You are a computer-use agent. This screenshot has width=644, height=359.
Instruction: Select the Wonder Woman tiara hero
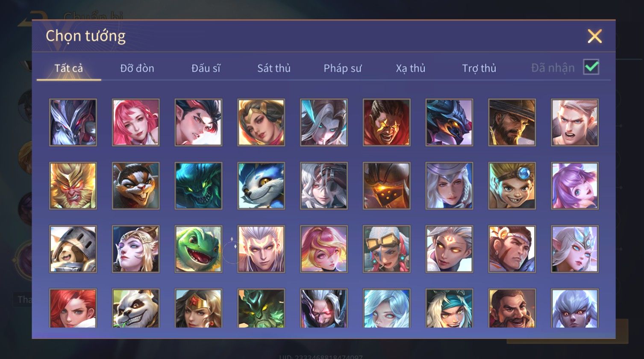pyautogui.click(x=198, y=309)
